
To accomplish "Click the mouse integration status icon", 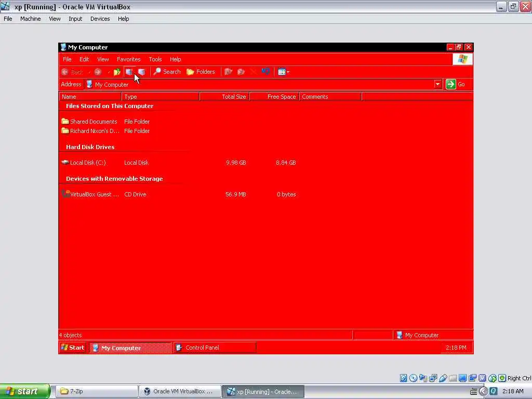I will (493, 378).
